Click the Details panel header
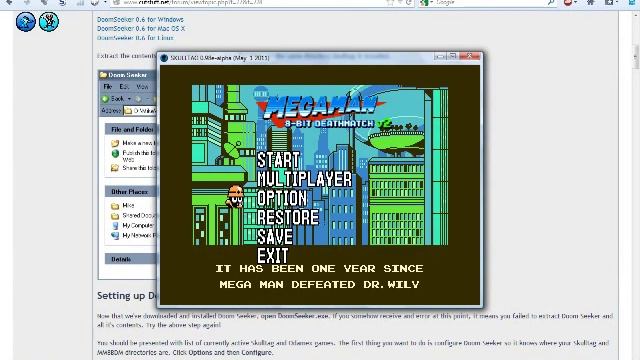 (x=131, y=259)
